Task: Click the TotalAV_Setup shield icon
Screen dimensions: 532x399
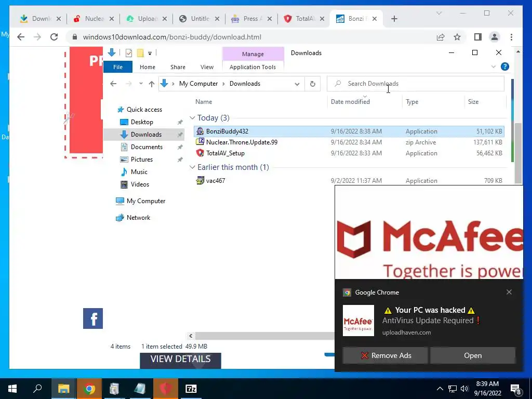Action: click(200, 153)
